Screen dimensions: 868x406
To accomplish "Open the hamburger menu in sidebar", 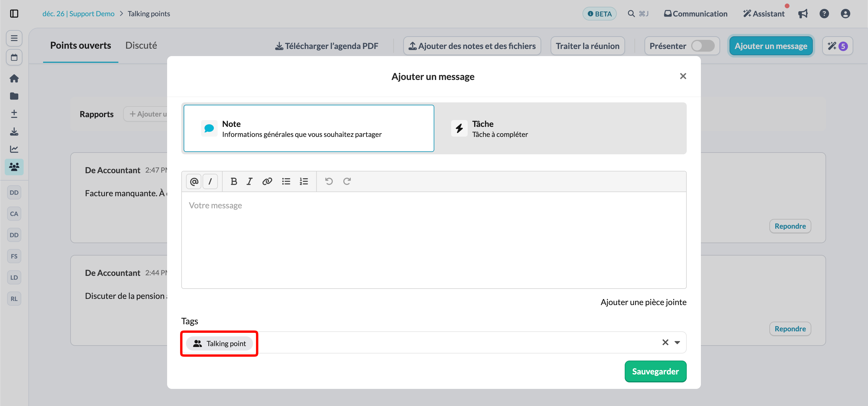I will coord(14,38).
